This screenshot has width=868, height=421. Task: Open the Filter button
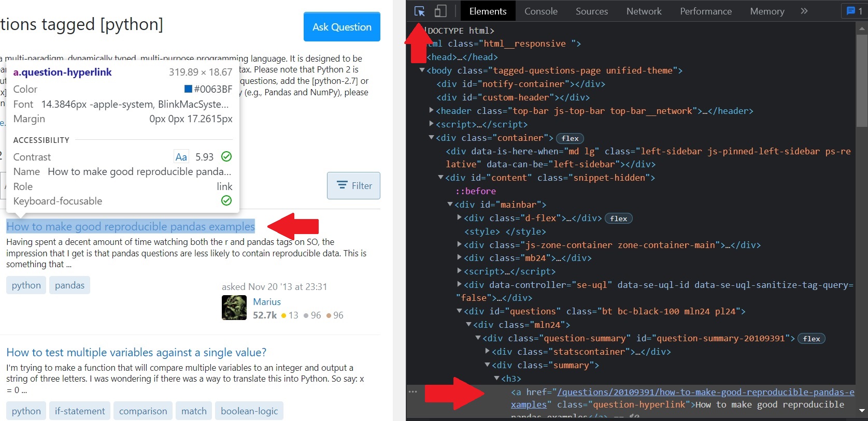tap(353, 185)
